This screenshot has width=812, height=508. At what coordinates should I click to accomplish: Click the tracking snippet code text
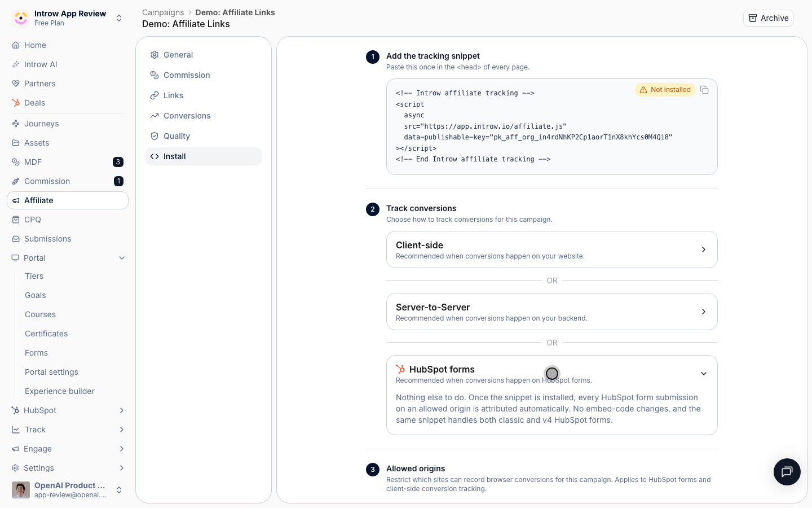pos(534,126)
